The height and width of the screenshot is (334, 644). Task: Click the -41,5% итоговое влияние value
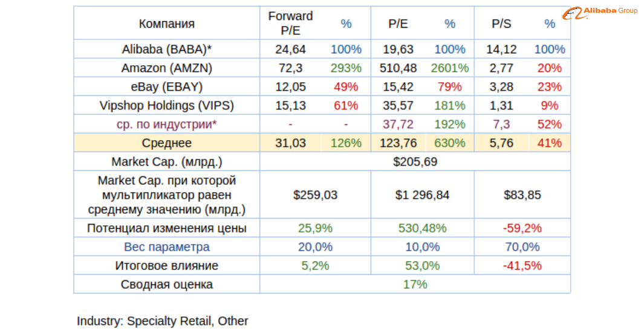(522, 266)
